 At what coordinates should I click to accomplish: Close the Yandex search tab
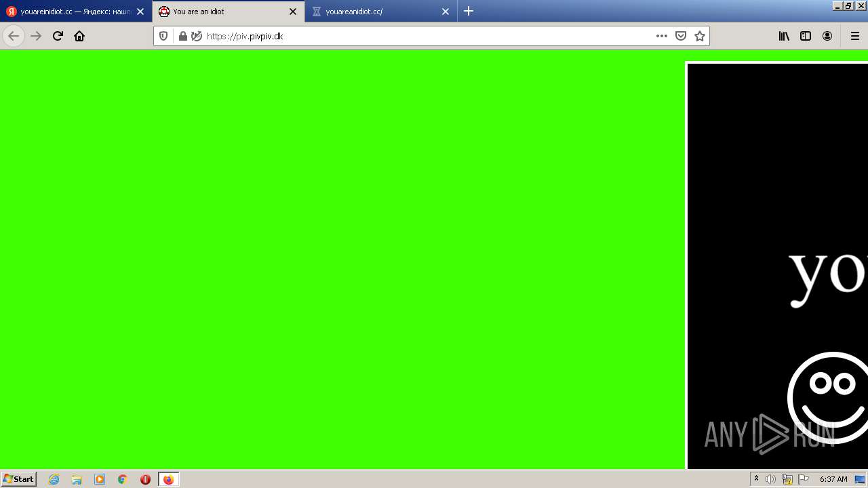click(140, 12)
